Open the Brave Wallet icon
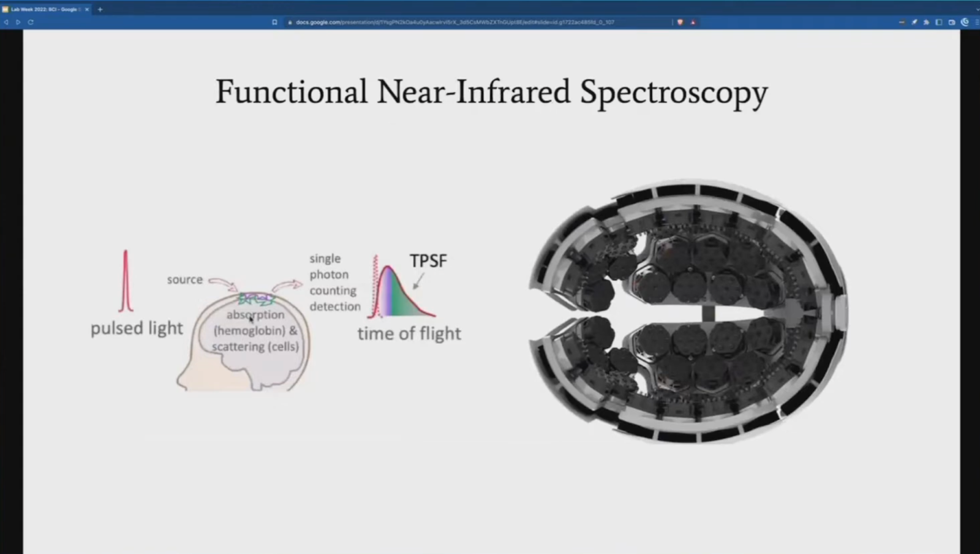The image size is (980, 554). click(x=951, y=22)
